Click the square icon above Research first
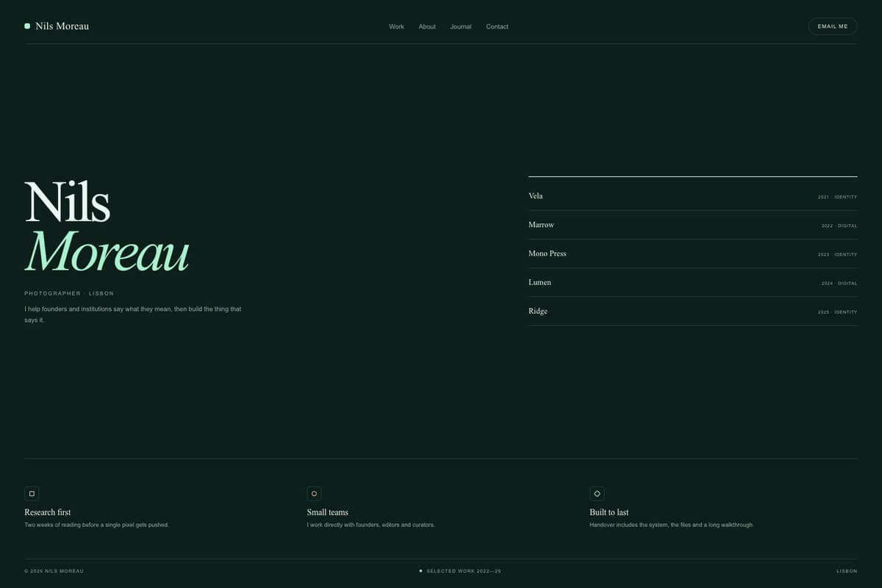Screen dimensions: 882x588 (x=32, y=494)
